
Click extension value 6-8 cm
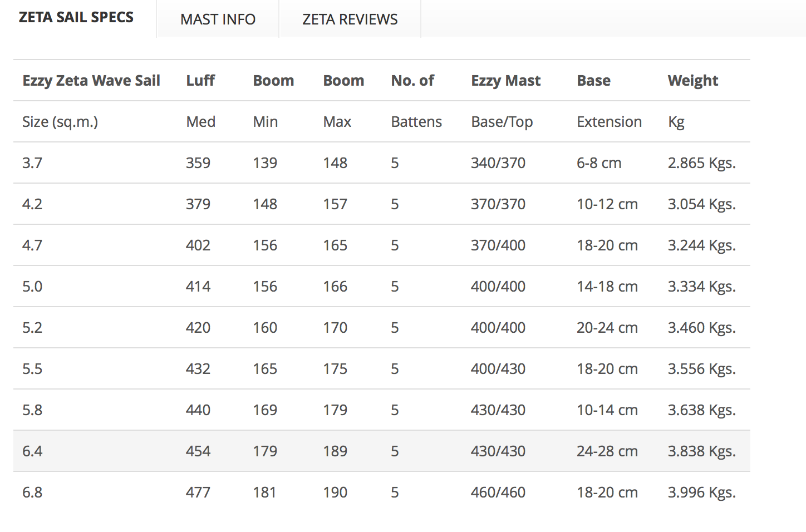tap(599, 163)
